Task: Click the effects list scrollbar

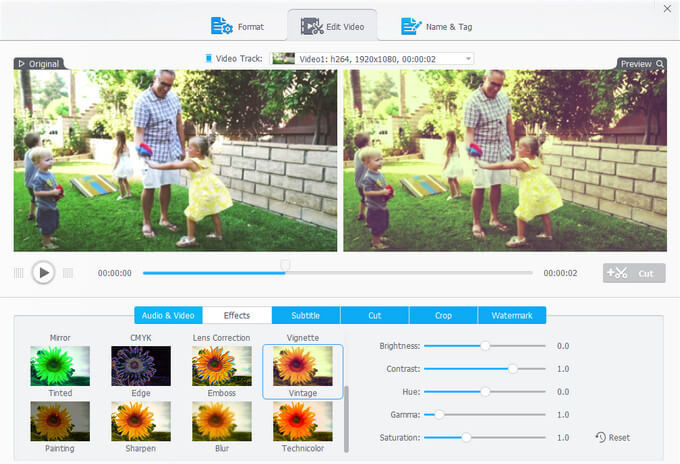Action: coord(346,419)
